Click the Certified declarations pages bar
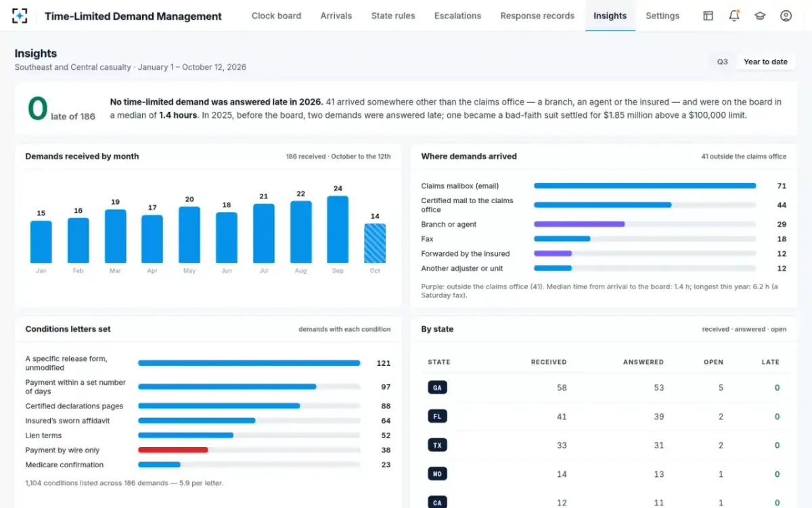This screenshot has width=812, height=508. (x=219, y=406)
